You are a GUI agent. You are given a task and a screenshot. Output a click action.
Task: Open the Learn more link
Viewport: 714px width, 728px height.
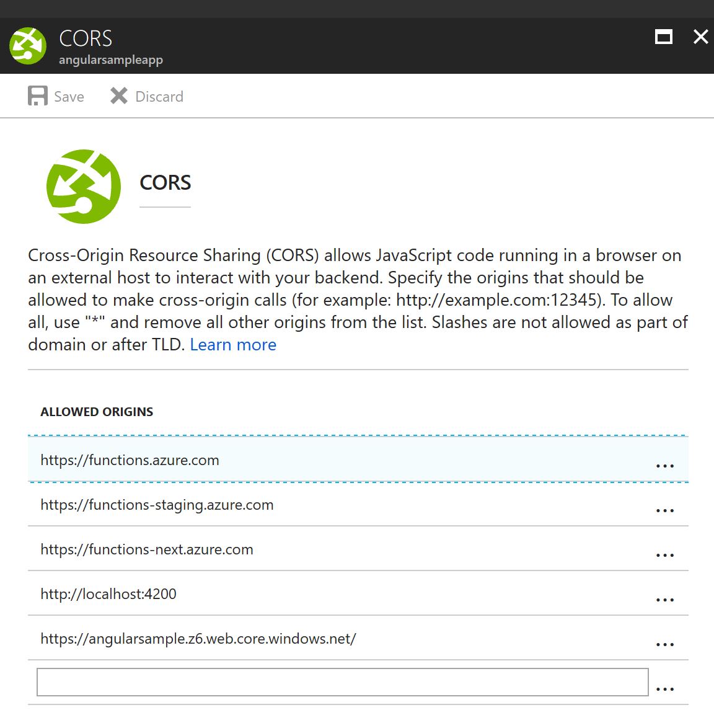233,345
